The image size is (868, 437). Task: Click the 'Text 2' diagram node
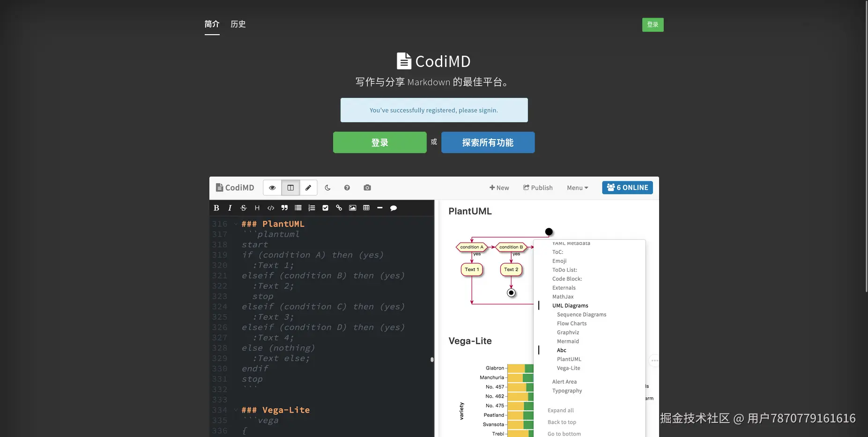[511, 269]
